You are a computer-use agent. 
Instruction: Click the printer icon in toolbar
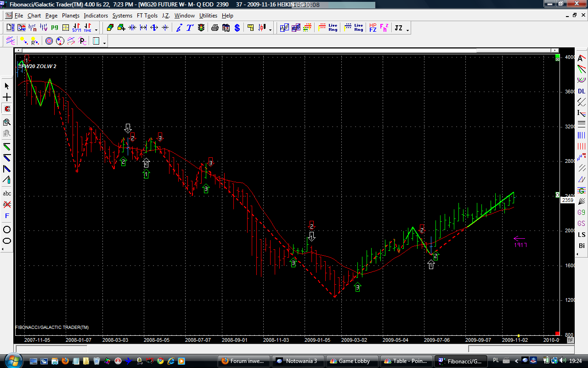click(x=215, y=28)
